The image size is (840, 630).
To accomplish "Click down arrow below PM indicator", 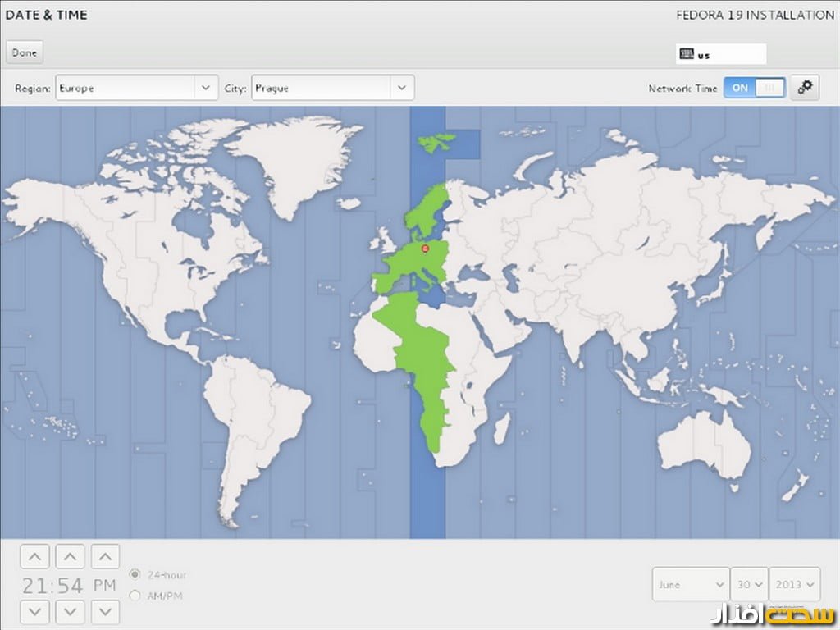I will click(x=105, y=611).
